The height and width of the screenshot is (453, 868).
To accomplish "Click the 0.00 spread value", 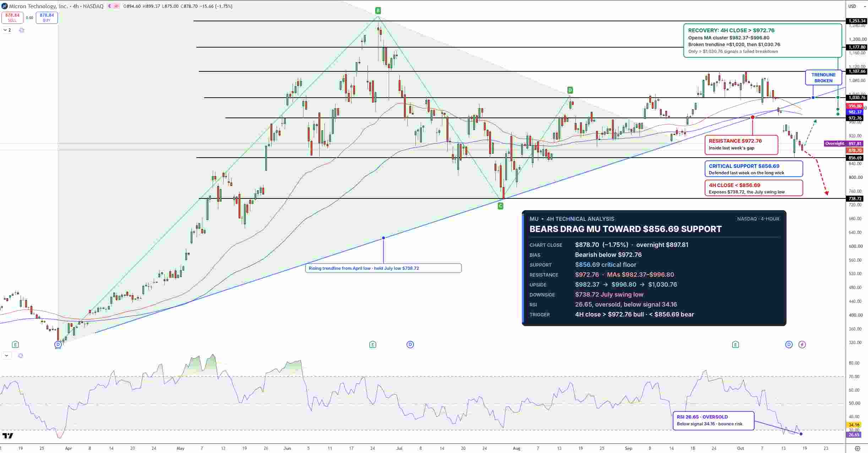I will point(29,18).
